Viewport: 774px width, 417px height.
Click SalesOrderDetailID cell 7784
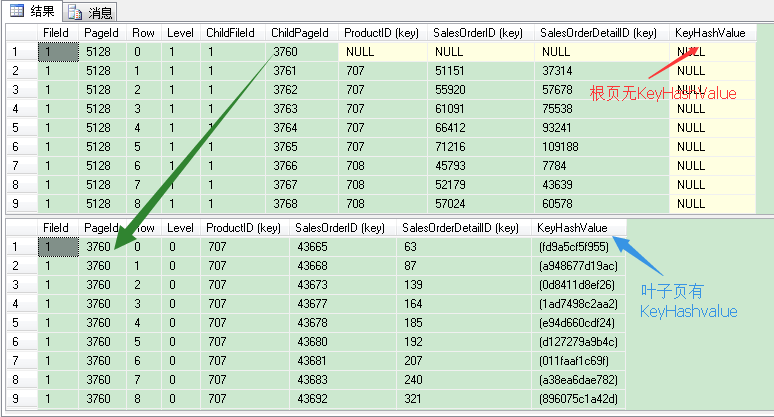[602, 166]
